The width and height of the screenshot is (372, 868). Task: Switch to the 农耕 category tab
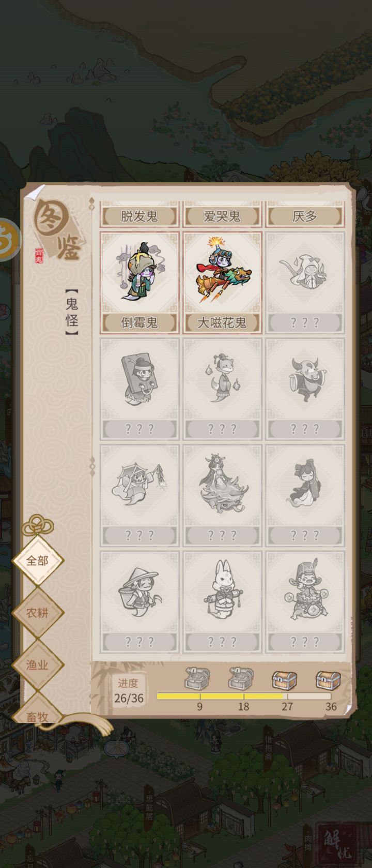coord(38,613)
